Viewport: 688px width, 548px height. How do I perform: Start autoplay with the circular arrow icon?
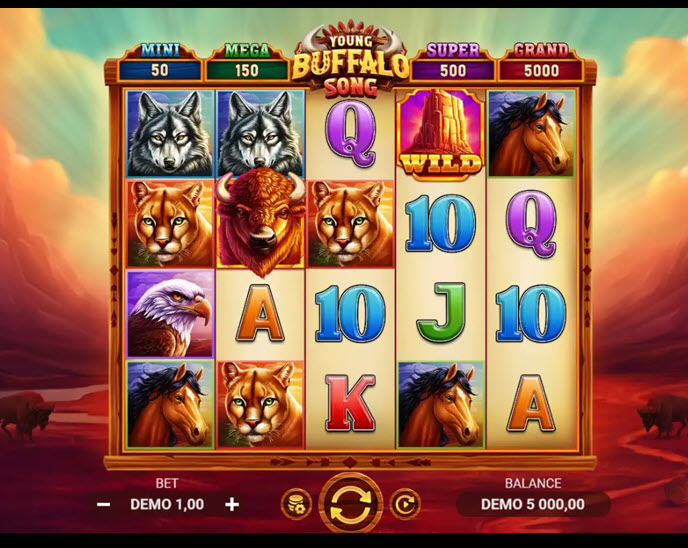[405, 504]
